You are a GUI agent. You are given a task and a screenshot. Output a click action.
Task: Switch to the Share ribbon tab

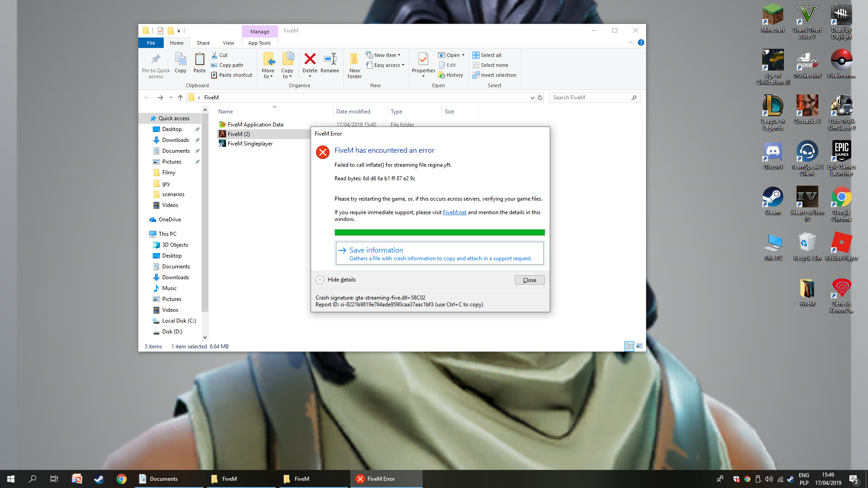coord(203,43)
